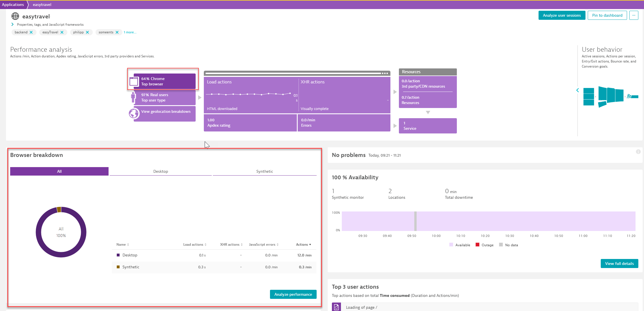Screen dimensions: 644x311
Task: Sort table by Name column
Action: pos(123,245)
